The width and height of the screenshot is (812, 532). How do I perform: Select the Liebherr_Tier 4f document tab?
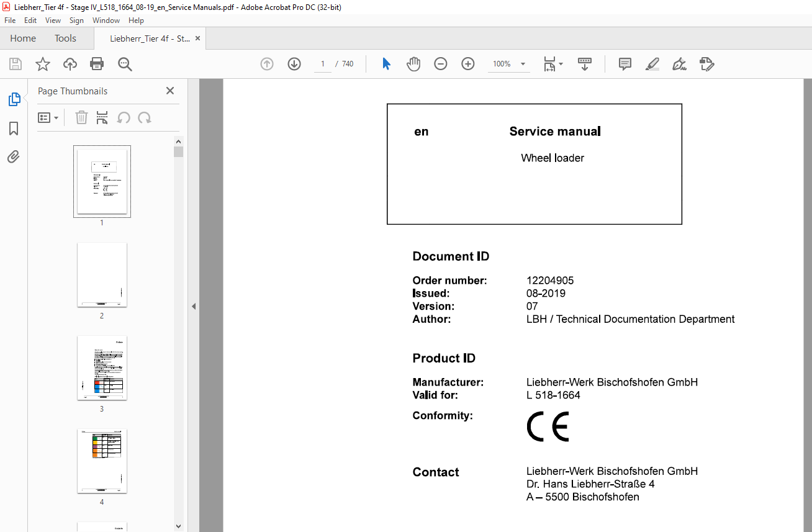point(150,38)
